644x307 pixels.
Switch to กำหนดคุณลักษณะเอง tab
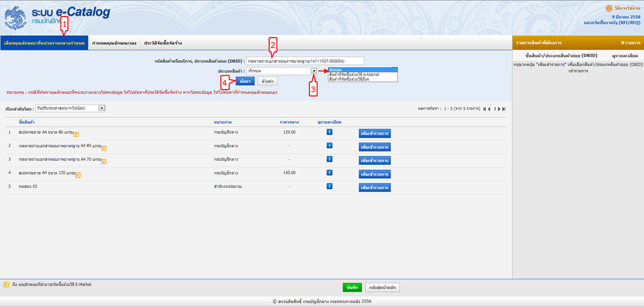pyautogui.click(x=114, y=43)
